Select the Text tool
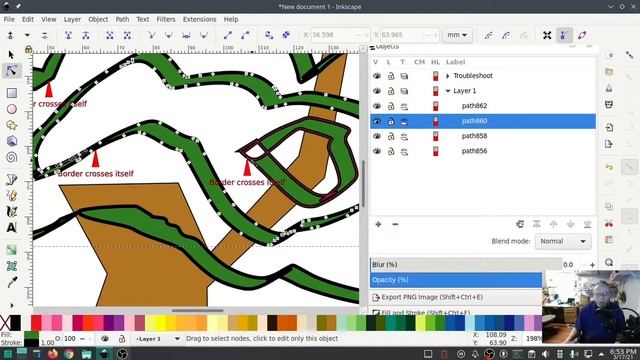 [x=11, y=227]
